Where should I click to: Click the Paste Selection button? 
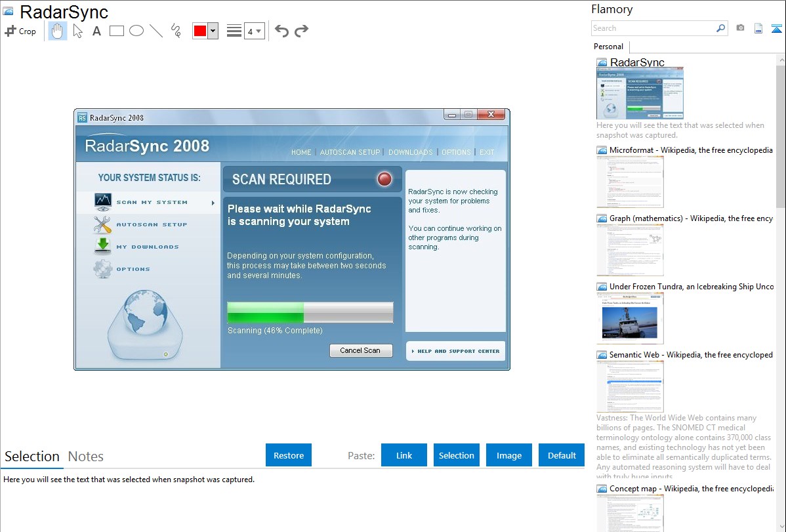[456, 455]
